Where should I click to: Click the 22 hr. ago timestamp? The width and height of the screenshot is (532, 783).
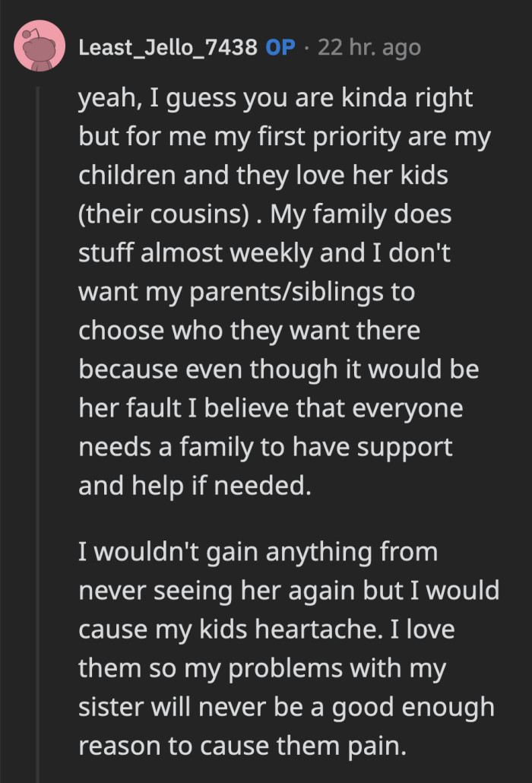pyautogui.click(x=369, y=47)
